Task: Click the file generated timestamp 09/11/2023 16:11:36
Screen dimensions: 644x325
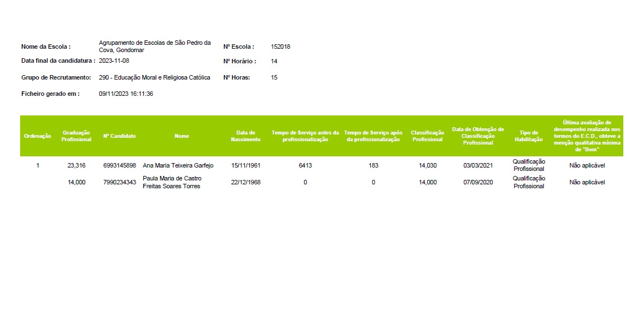Action: coord(126,94)
